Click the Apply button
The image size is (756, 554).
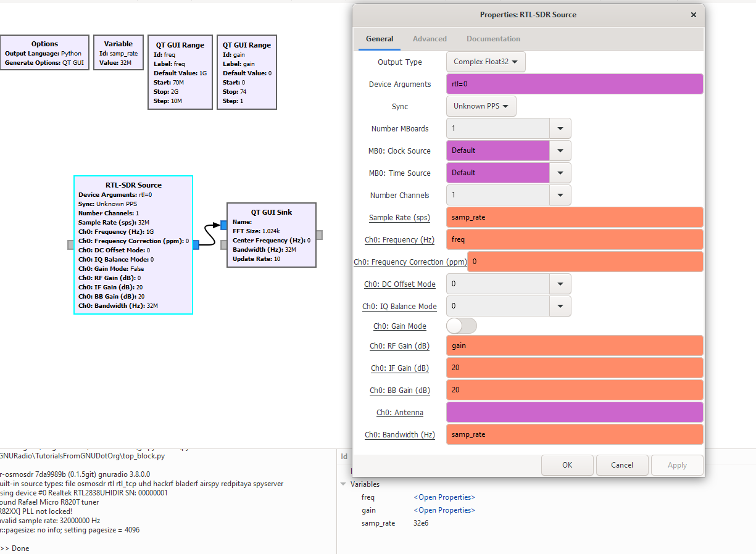pos(677,465)
